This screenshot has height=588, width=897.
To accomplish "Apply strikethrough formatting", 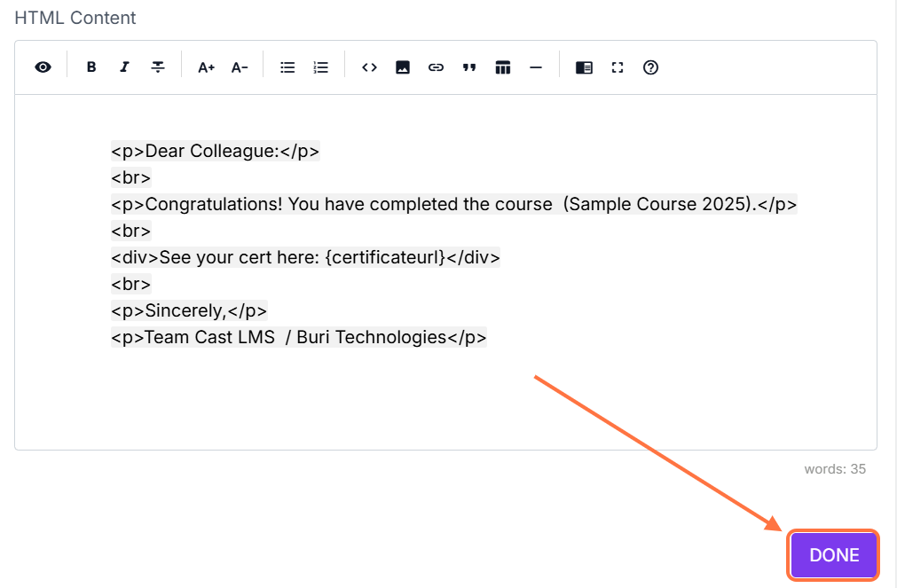I will click(158, 67).
